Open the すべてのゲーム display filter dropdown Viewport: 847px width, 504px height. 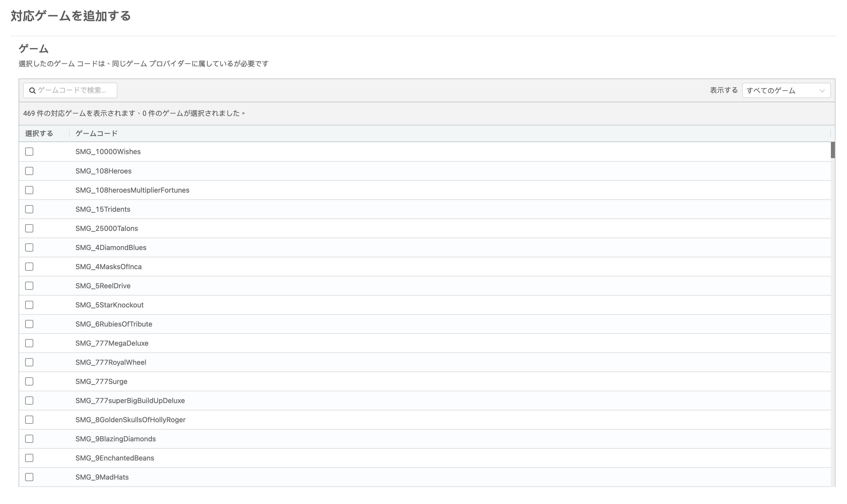[x=786, y=90]
